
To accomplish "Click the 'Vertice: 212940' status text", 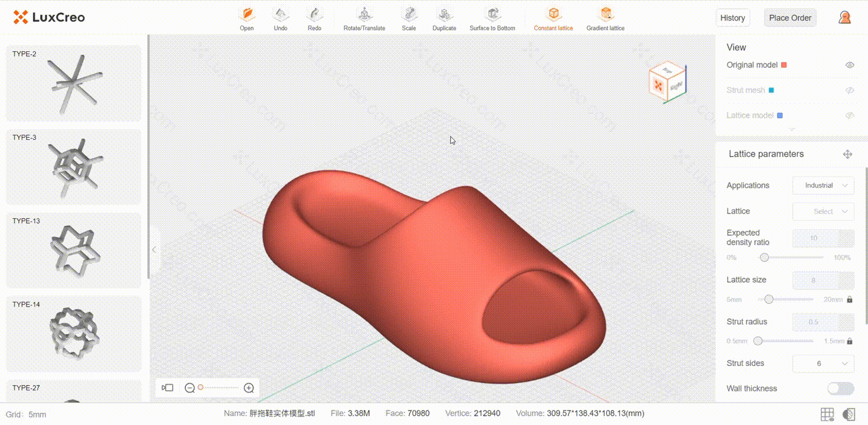I will coord(472,413).
